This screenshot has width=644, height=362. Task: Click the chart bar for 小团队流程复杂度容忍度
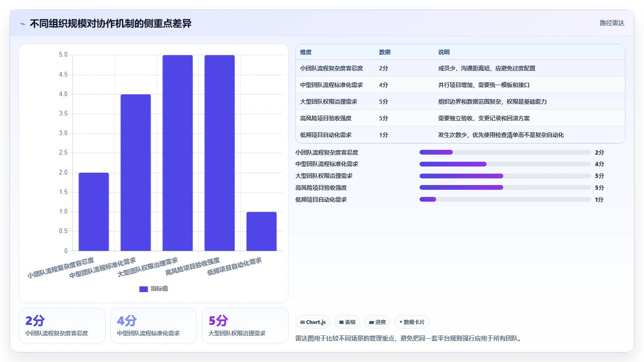[x=94, y=212]
